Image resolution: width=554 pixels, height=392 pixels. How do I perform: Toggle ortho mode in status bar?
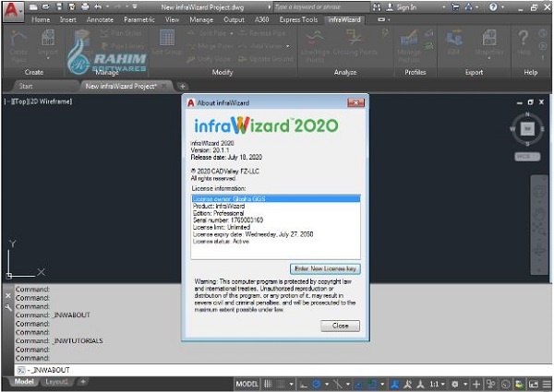pos(304,385)
